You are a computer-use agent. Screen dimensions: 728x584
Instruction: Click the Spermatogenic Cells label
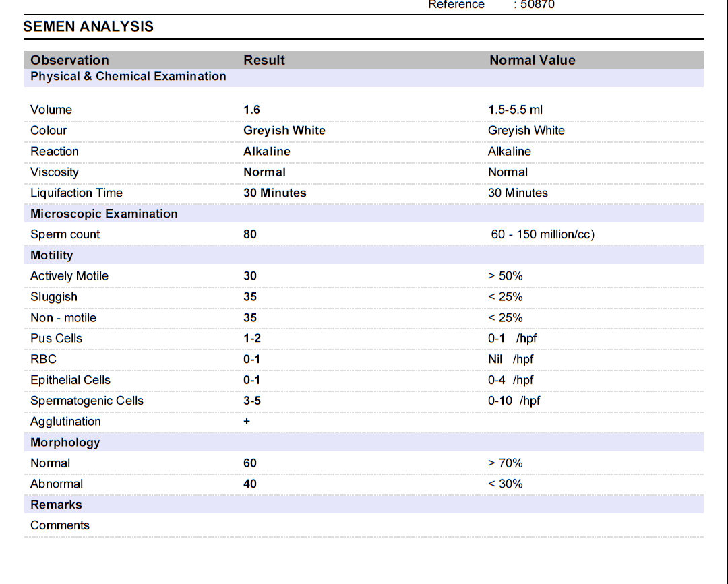point(87,401)
